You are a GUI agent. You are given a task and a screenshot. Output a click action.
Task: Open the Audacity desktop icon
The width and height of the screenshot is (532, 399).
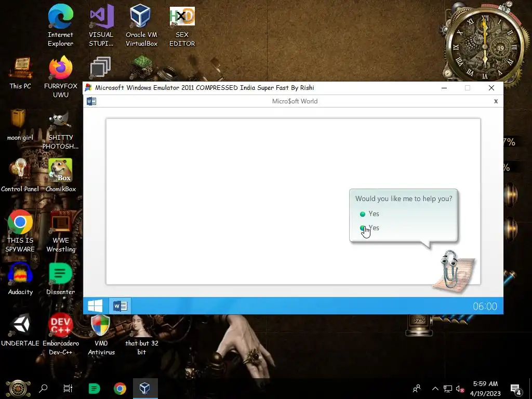(20, 279)
